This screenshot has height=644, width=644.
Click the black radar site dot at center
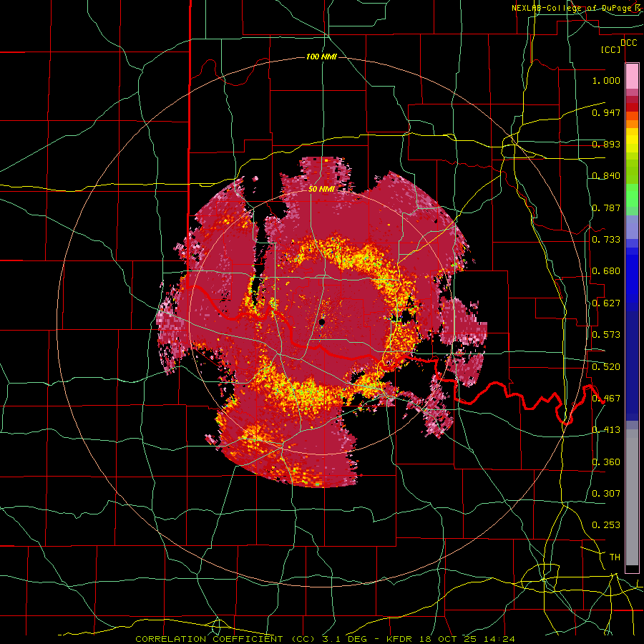(x=322, y=322)
